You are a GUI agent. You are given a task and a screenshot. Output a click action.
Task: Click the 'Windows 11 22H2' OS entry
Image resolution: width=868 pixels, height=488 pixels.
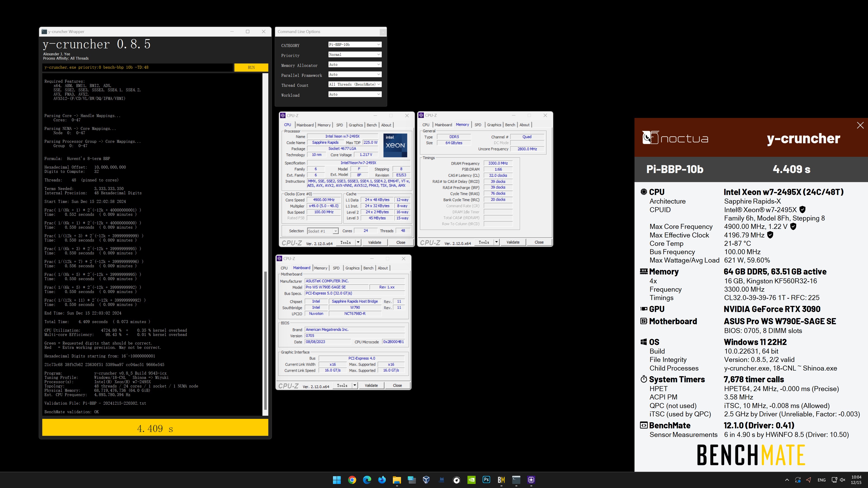tap(755, 342)
